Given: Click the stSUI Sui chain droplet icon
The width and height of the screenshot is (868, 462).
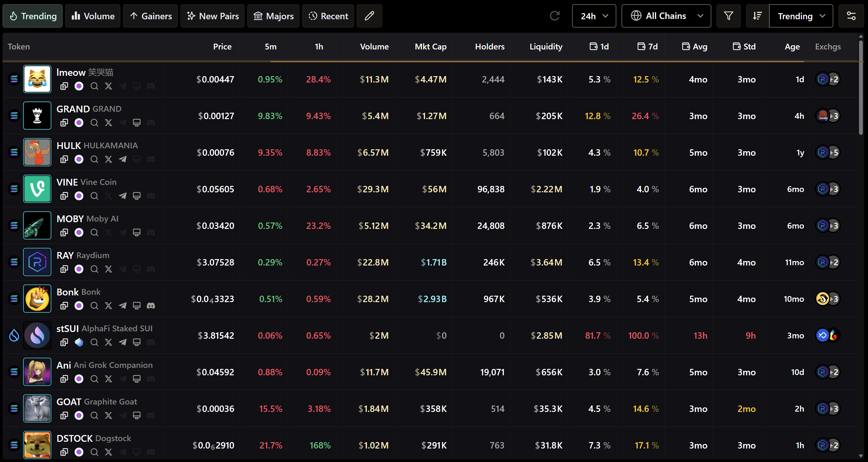Looking at the screenshot, I should [14, 335].
